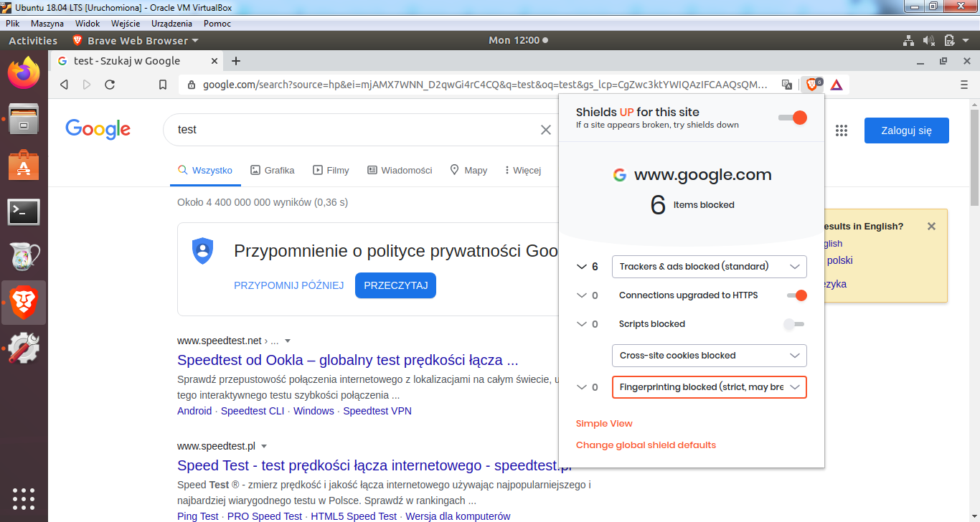Screen dimensions: 980x522
Task: Switch to the Grafika tab
Action: [x=273, y=170]
